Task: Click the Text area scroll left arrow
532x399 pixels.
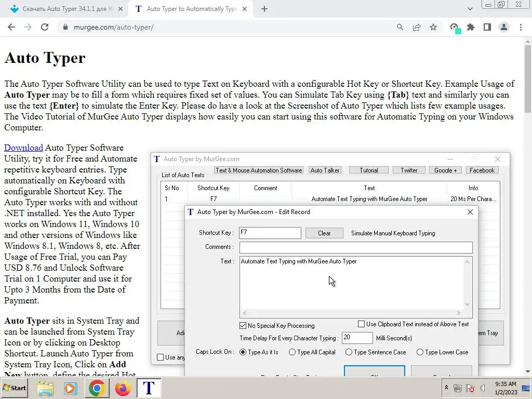Action: (245, 313)
